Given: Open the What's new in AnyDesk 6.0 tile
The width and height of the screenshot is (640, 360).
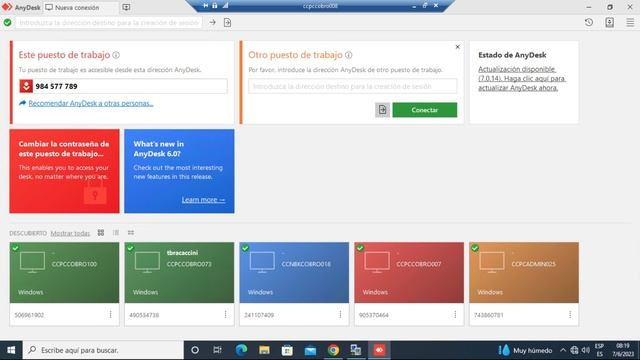Looking at the screenshot, I should 179,171.
